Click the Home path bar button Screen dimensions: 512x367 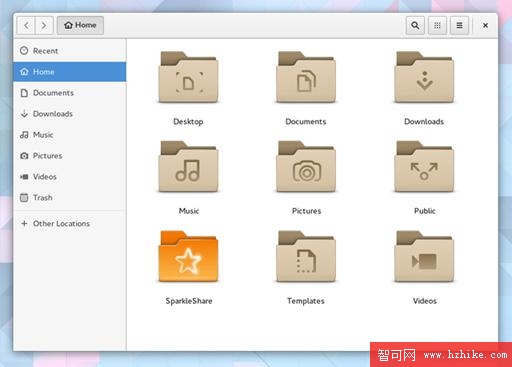(80, 25)
